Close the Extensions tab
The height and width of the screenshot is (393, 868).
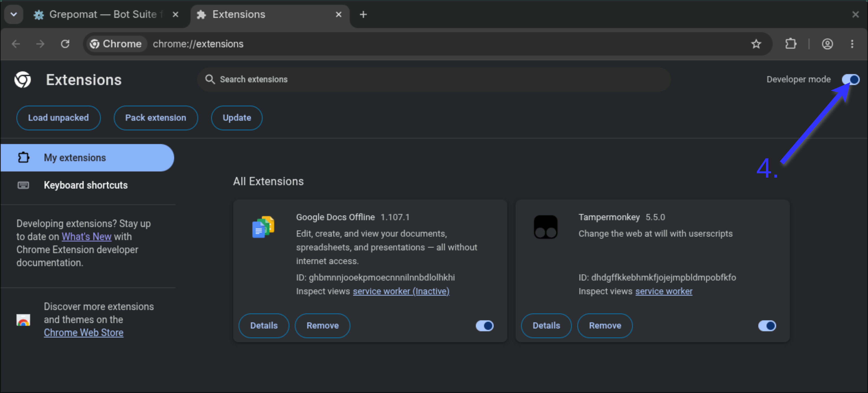click(x=339, y=14)
